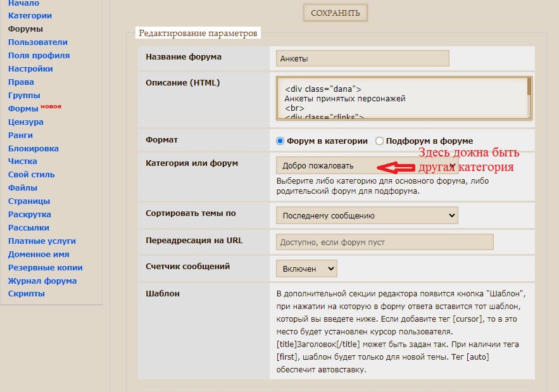
Task: Open Пользователи admin section
Action: (x=38, y=42)
